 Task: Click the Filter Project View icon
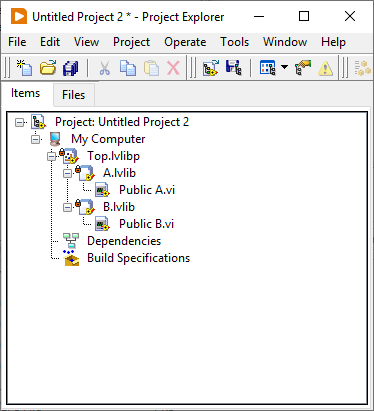pyautogui.click(x=268, y=68)
